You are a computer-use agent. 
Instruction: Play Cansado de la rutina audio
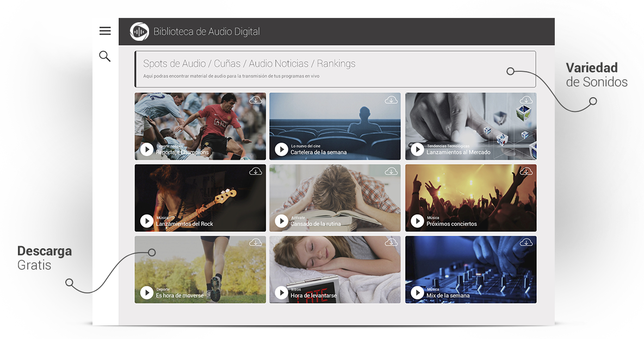[281, 221]
